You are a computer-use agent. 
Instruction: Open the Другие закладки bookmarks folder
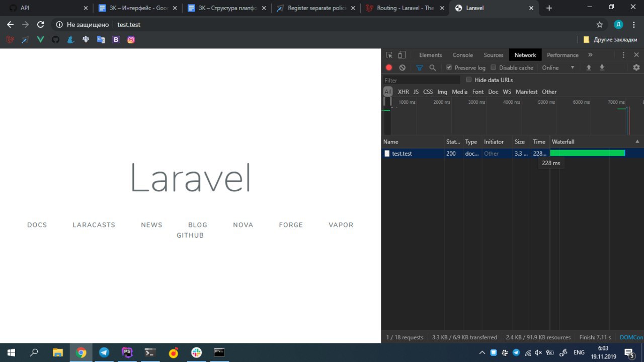610,39
